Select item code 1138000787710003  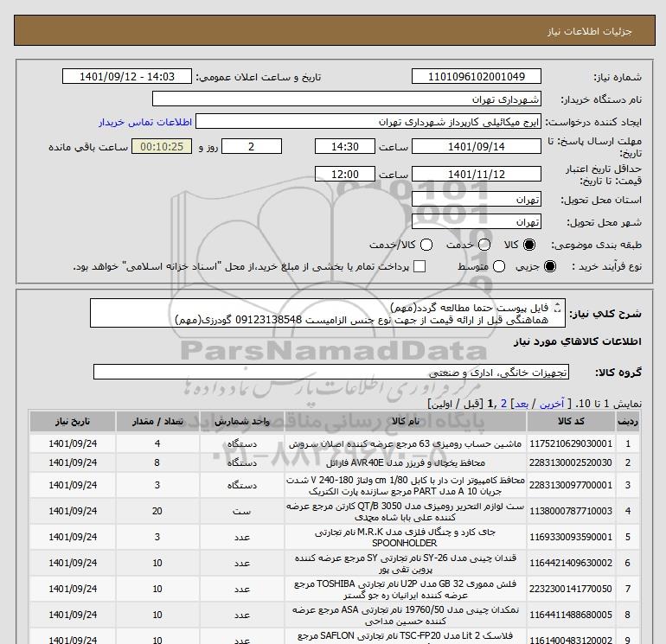pyautogui.click(x=571, y=511)
